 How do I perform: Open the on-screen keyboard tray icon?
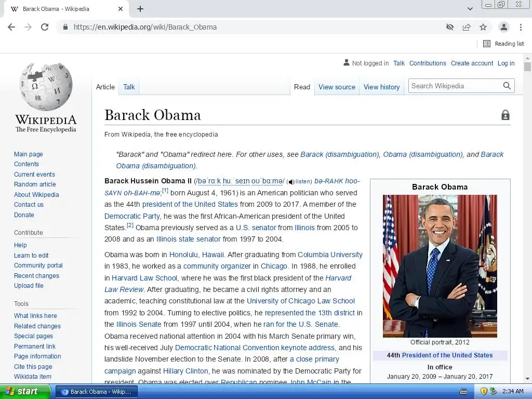[x=463, y=392]
